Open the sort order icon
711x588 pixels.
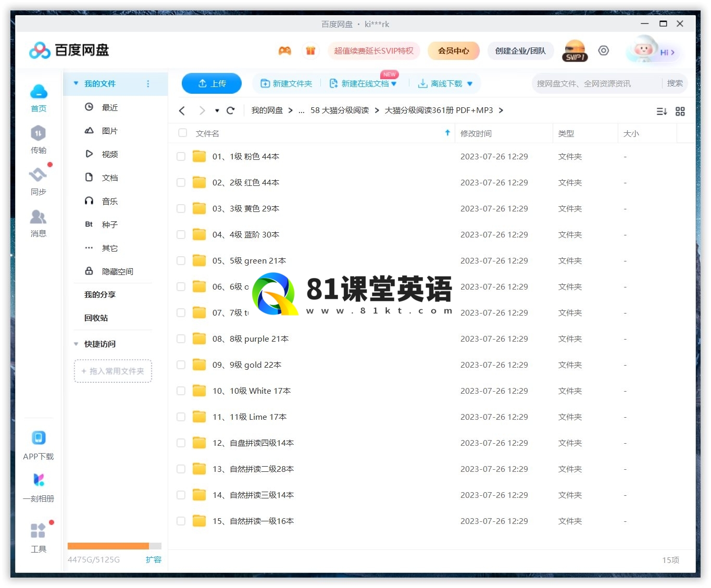(662, 111)
